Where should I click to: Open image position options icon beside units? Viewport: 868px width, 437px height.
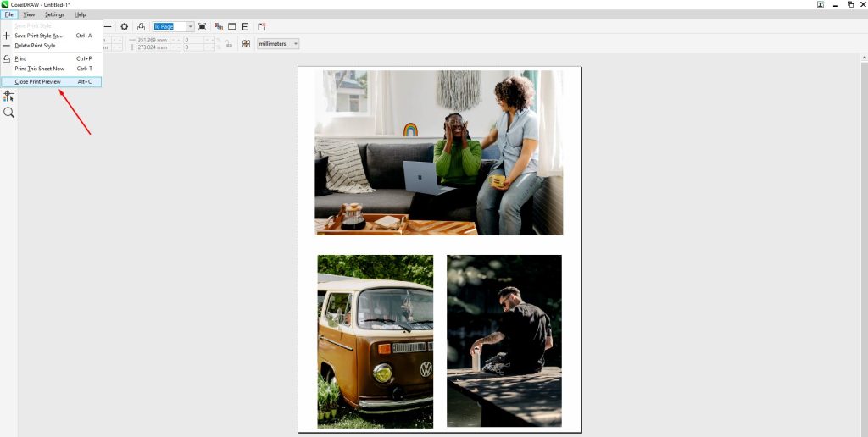(x=246, y=43)
